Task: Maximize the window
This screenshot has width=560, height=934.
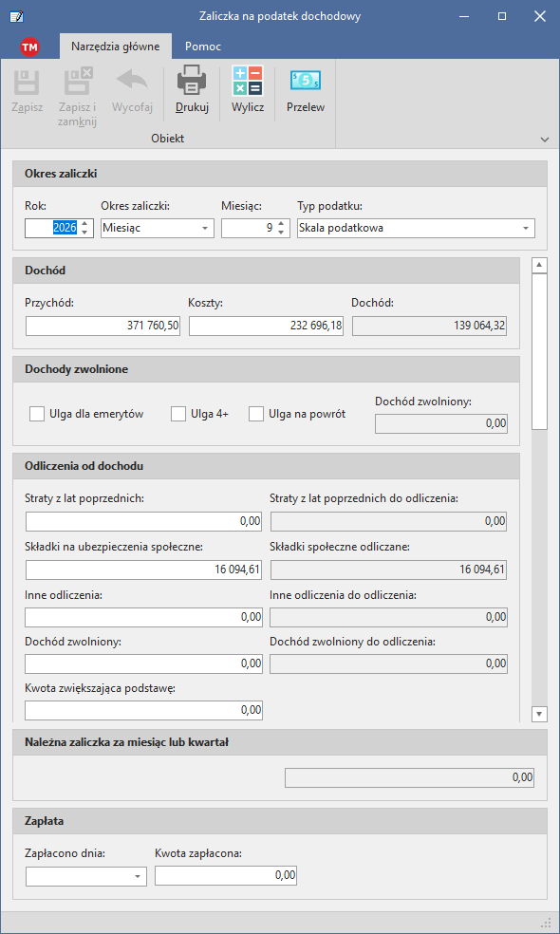Action: pos(502,16)
